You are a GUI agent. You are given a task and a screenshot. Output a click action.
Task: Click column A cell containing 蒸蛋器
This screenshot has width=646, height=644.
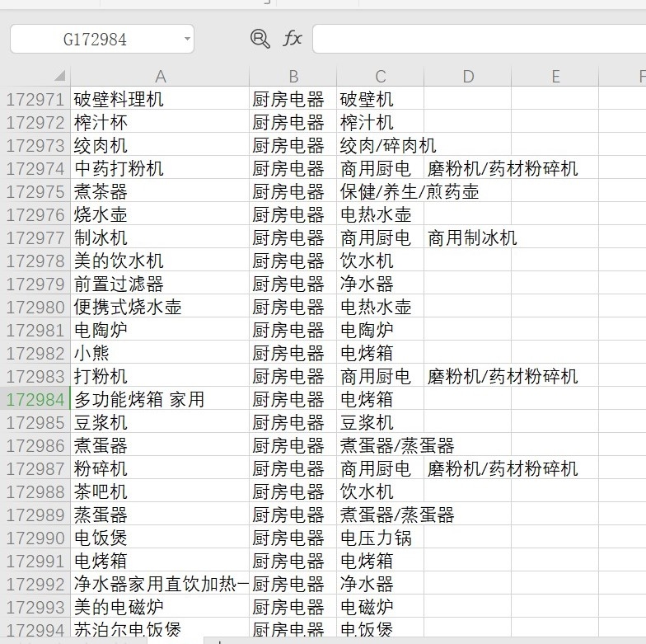click(x=160, y=515)
